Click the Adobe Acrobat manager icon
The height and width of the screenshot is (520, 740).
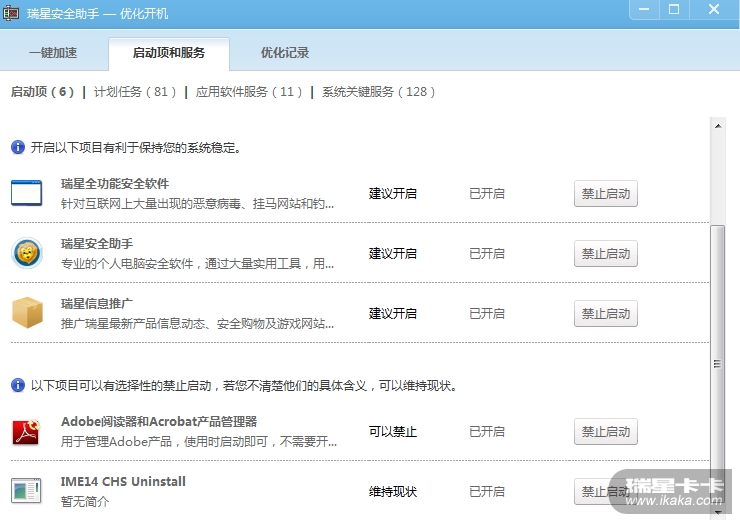coord(26,432)
